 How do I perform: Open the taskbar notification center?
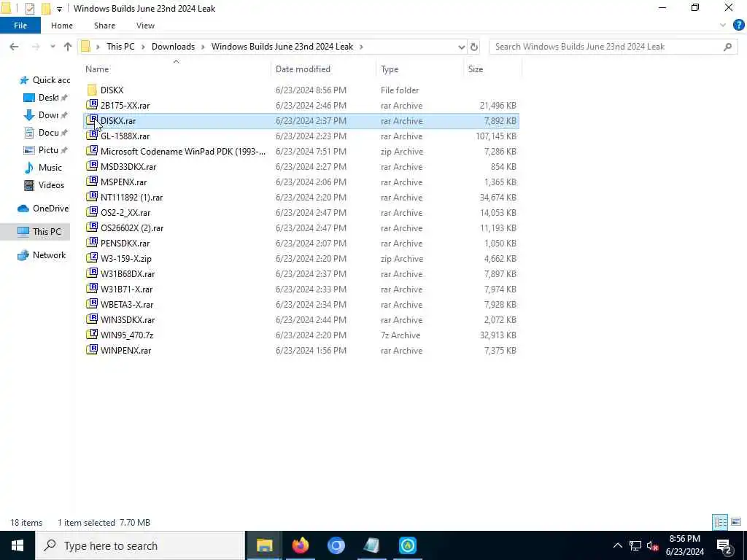[x=724, y=545]
